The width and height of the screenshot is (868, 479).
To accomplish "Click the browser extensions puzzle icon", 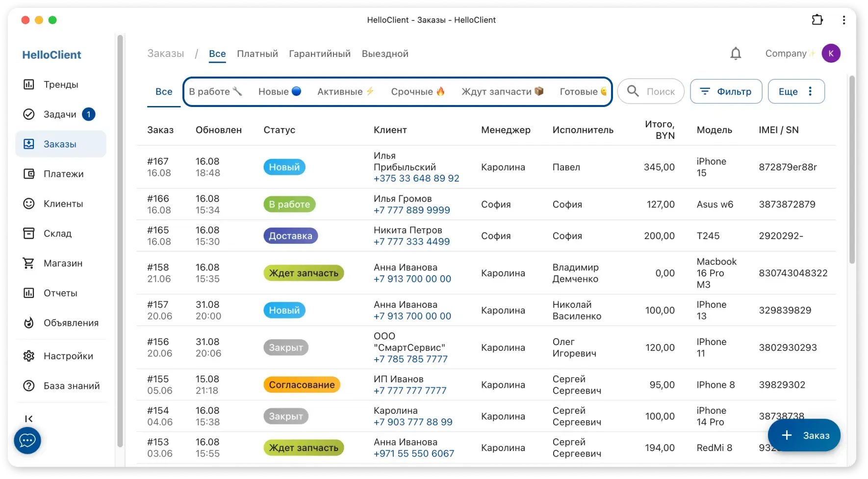I will click(817, 20).
